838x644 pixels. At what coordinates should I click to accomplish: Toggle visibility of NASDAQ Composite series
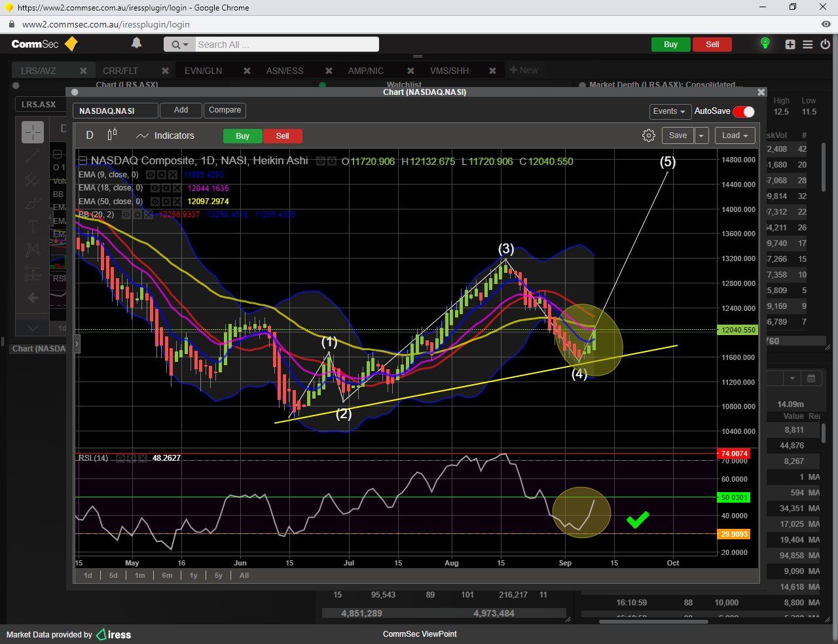pos(321,161)
